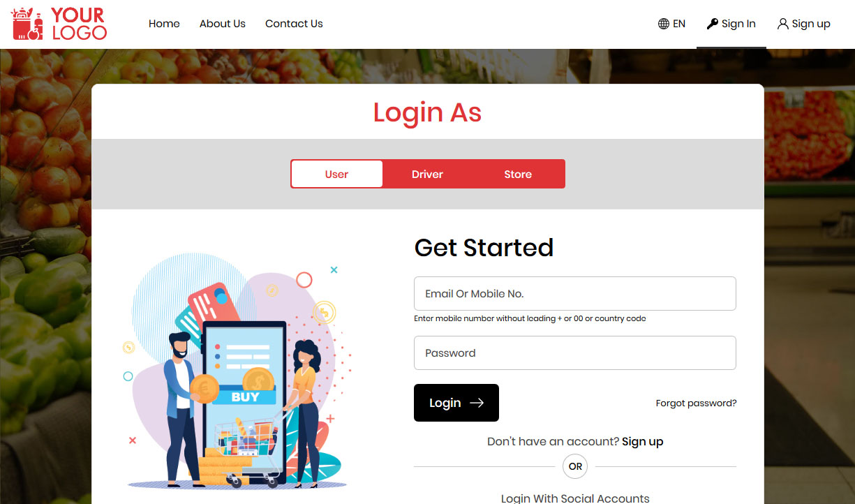Click the black Login button
Image resolution: width=855 pixels, height=504 pixels.
click(456, 403)
